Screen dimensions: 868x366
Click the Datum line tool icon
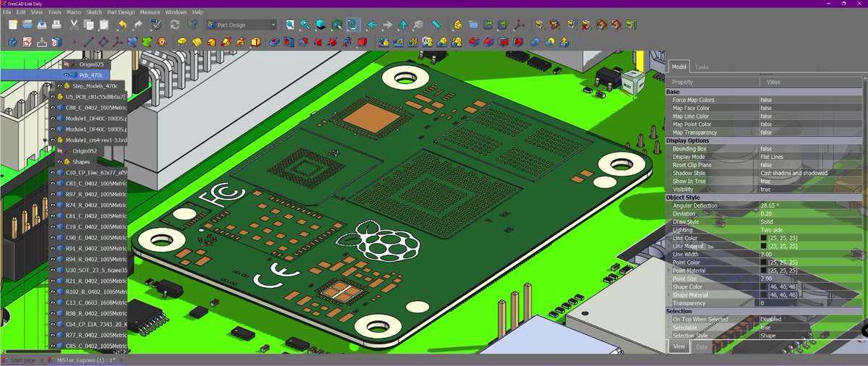[x=88, y=43]
